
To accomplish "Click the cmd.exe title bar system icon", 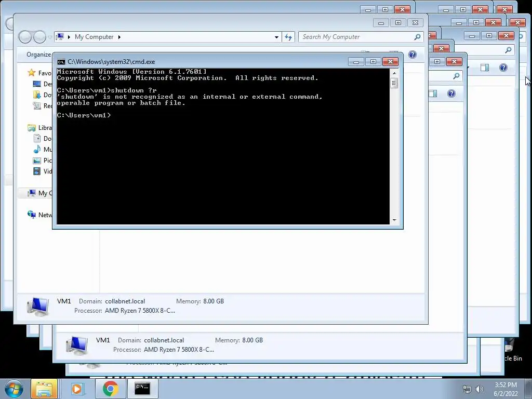I will coord(61,62).
